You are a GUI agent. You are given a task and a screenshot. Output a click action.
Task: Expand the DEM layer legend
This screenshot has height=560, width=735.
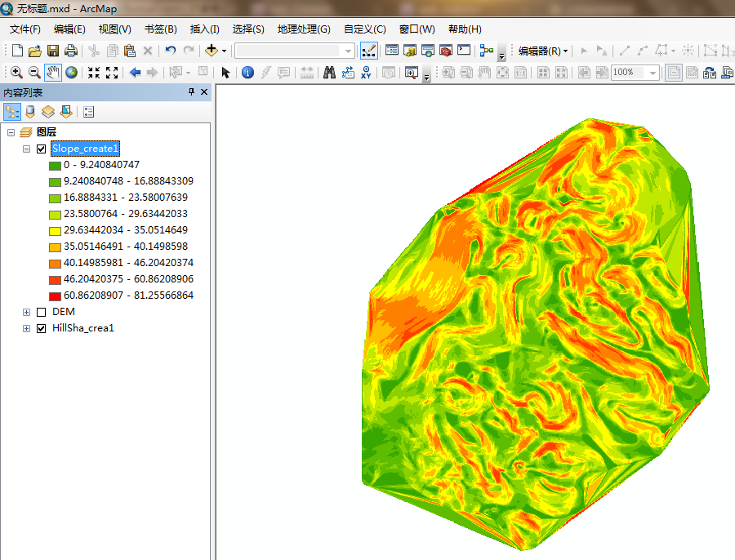[27, 312]
